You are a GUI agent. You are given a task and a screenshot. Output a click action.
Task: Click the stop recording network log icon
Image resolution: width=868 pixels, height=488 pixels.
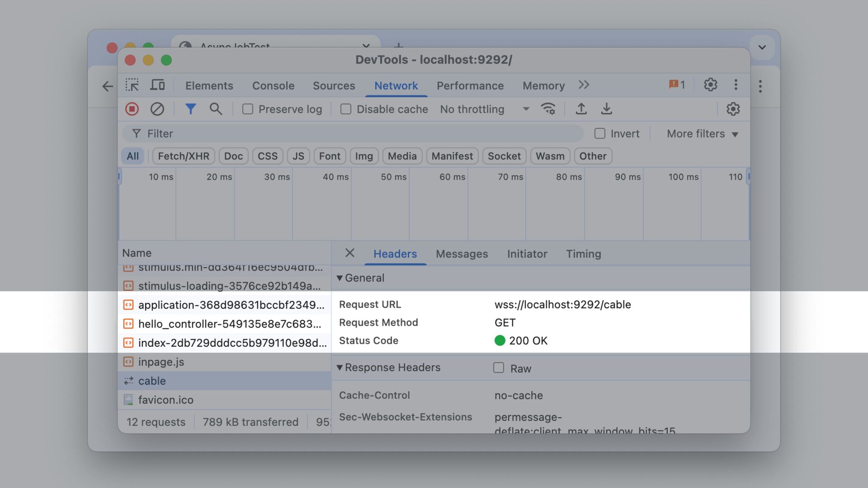click(132, 109)
